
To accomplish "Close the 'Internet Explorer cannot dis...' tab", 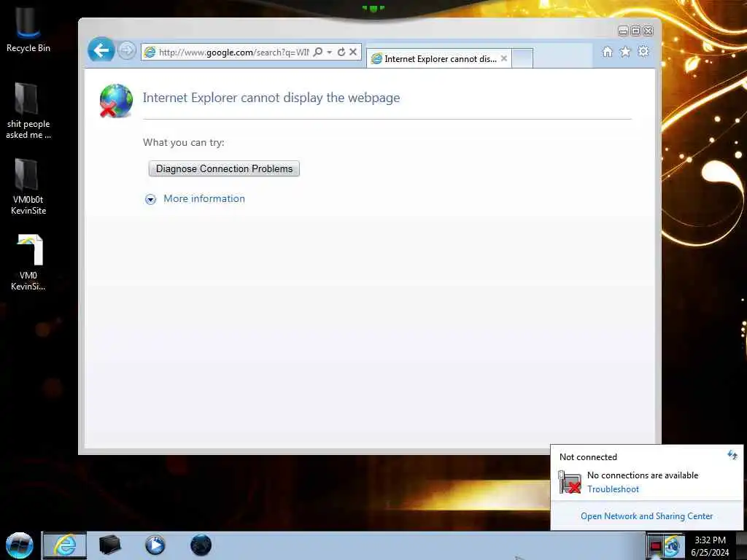I will point(504,58).
